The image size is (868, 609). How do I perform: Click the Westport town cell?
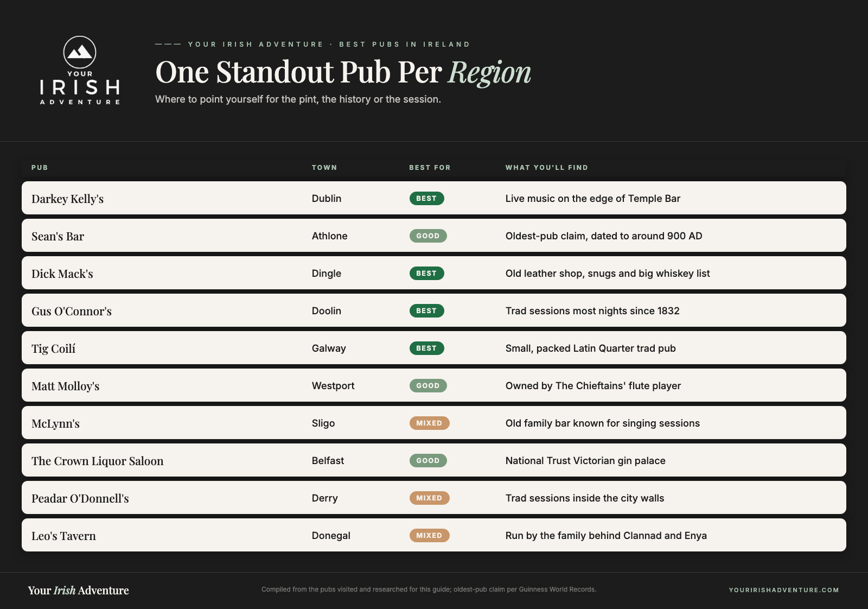click(x=333, y=386)
